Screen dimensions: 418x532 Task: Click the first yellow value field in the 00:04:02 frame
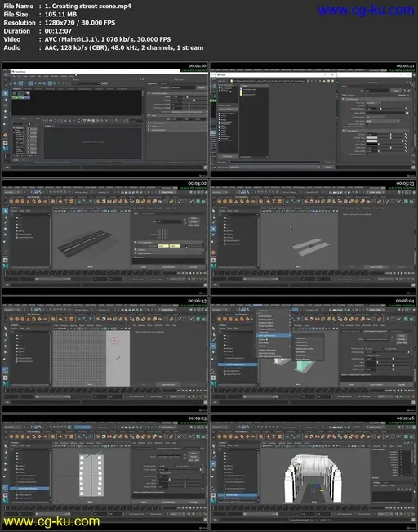point(163,246)
